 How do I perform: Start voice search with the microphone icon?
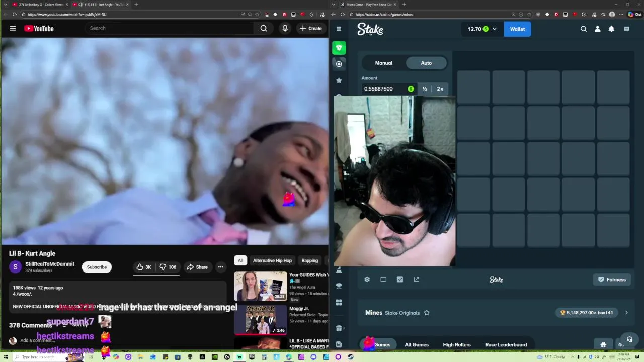[285, 28]
